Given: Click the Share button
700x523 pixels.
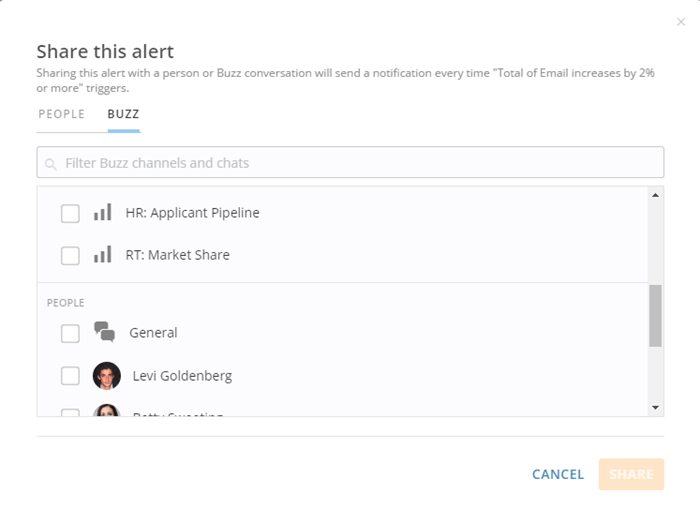Looking at the screenshot, I should coord(631,474).
